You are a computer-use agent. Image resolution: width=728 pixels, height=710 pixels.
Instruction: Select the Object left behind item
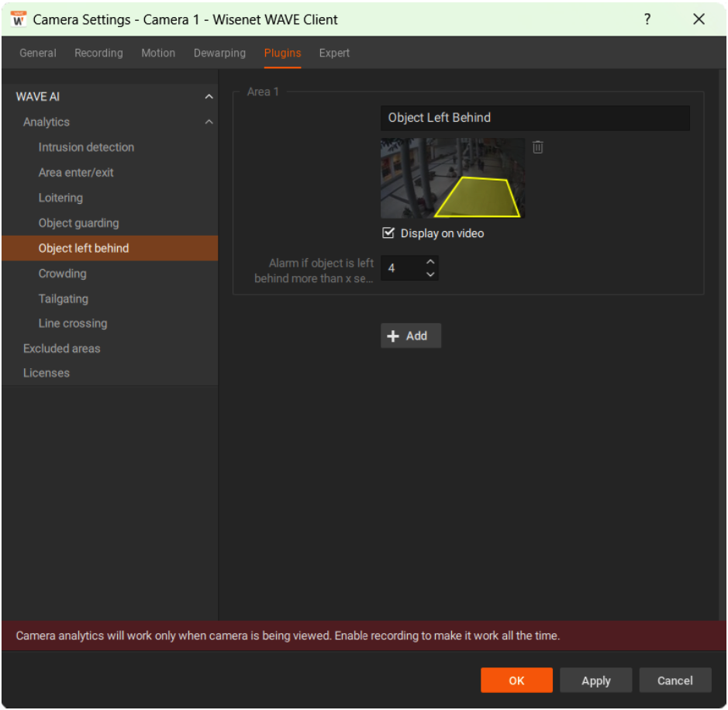click(109, 248)
